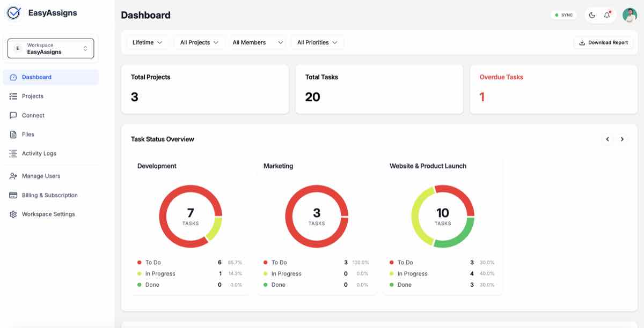Image resolution: width=644 pixels, height=328 pixels.
Task: Click Download Report
Action: tap(603, 42)
